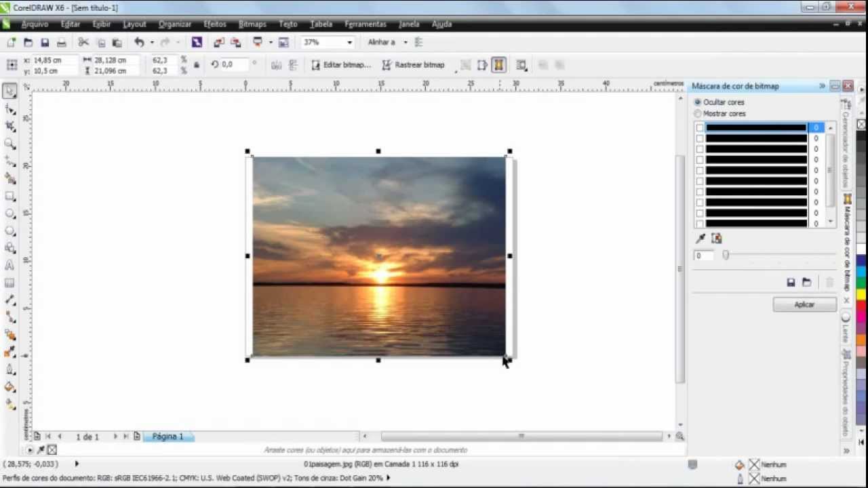Viewport: 868px width, 488px height.
Task: Select the Outline pen tool
Action: 9,369
